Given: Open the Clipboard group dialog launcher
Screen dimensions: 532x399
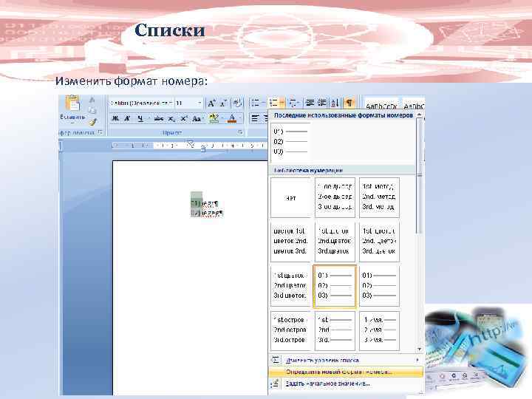Looking at the screenshot, I should pos(100,132).
